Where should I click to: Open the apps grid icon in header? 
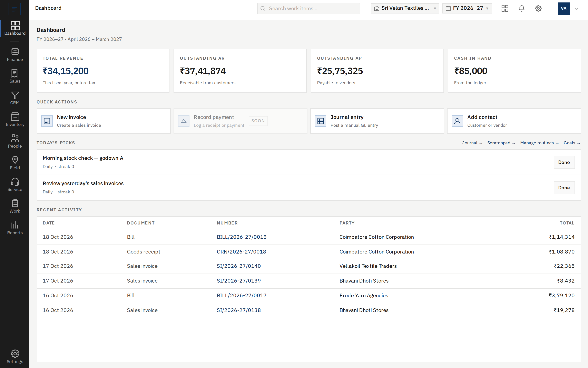[x=505, y=9]
